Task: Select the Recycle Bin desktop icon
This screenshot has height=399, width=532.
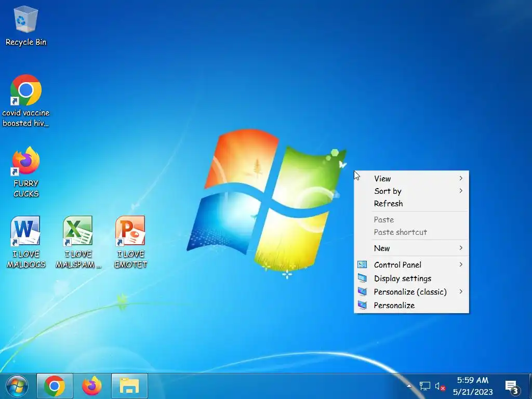Action: point(26,26)
